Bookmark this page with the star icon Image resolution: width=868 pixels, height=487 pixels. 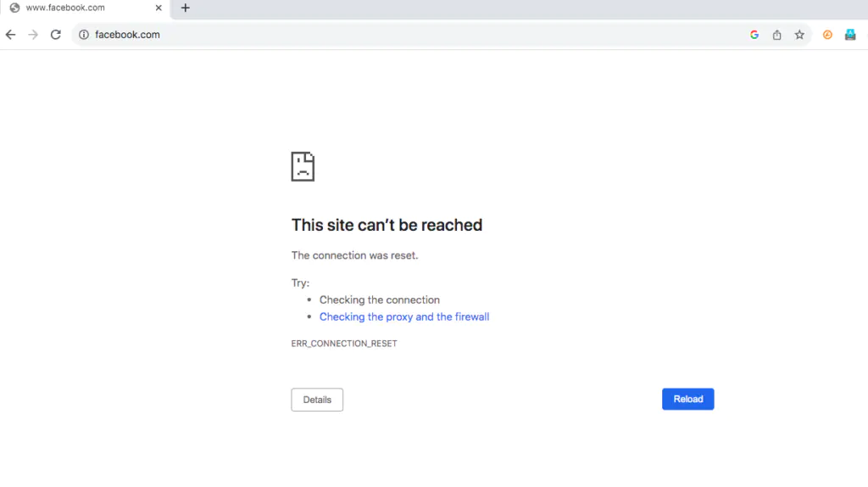tap(799, 35)
